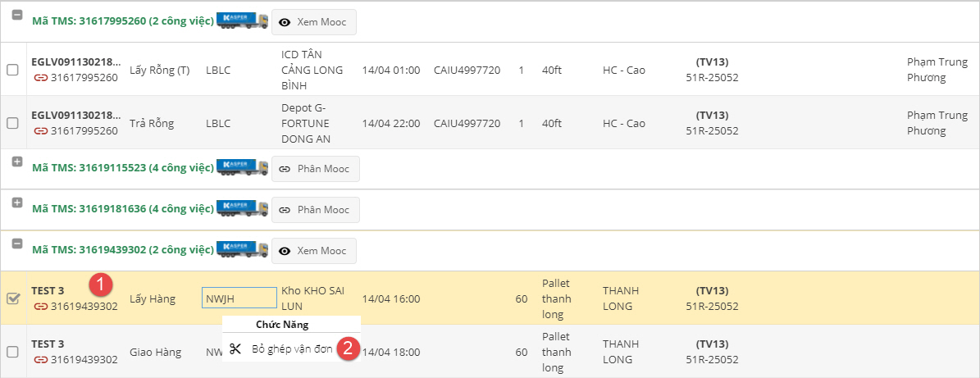Choose Bỏ ghép vận đơn from context menu

coord(291,349)
